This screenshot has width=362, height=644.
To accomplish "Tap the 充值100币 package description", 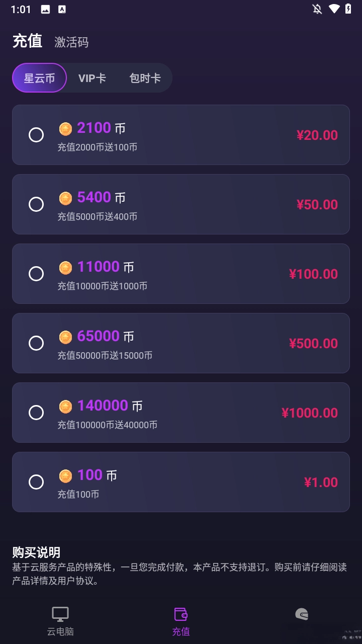I will [78, 494].
